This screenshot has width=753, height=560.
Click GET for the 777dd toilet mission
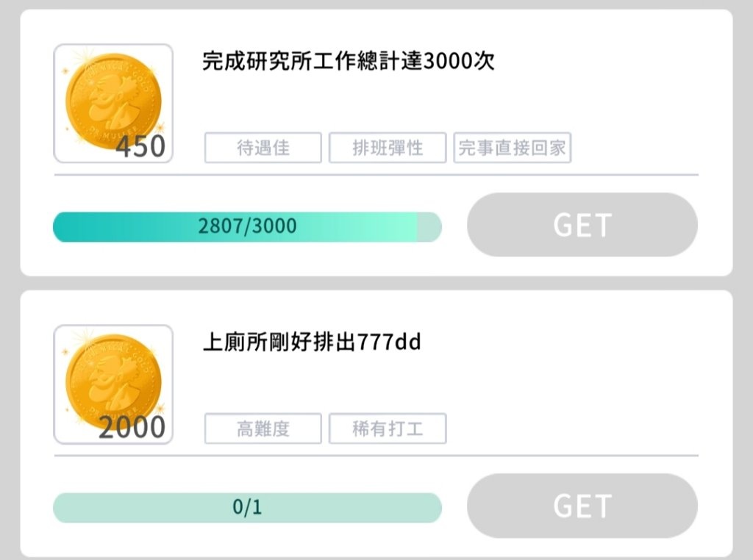[582, 506]
